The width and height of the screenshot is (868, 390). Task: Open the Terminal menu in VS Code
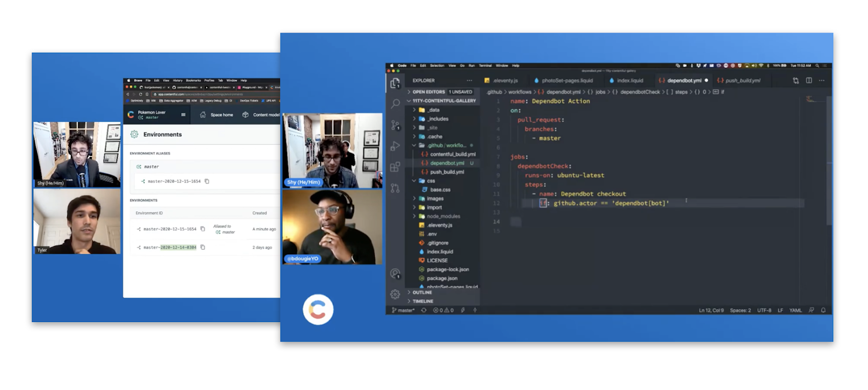point(485,65)
